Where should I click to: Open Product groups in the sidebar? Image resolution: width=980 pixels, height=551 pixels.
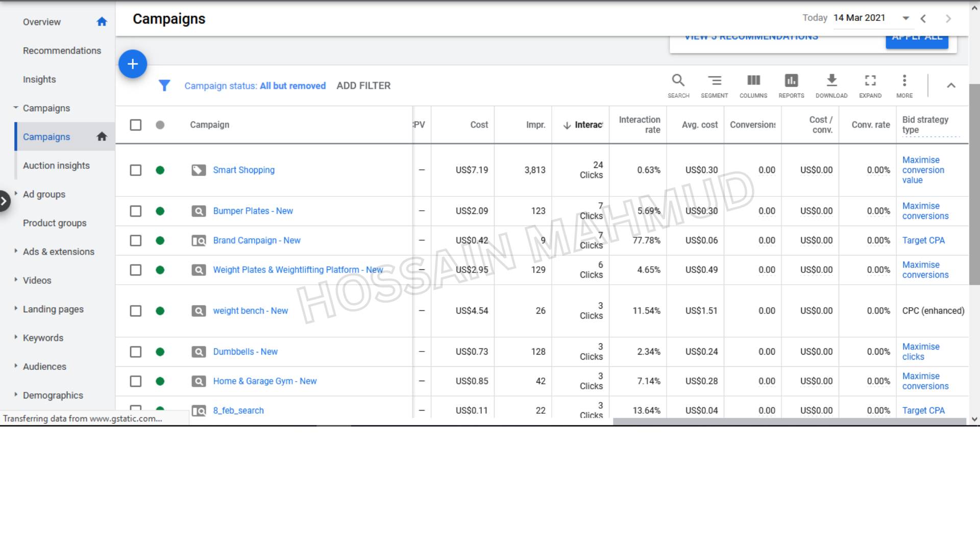(55, 223)
